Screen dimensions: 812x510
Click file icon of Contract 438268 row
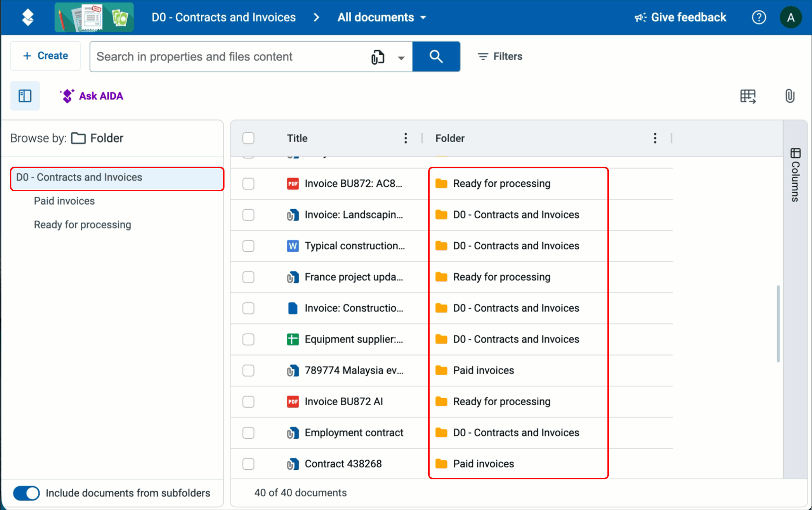pyautogui.click(x=293, y=464)
